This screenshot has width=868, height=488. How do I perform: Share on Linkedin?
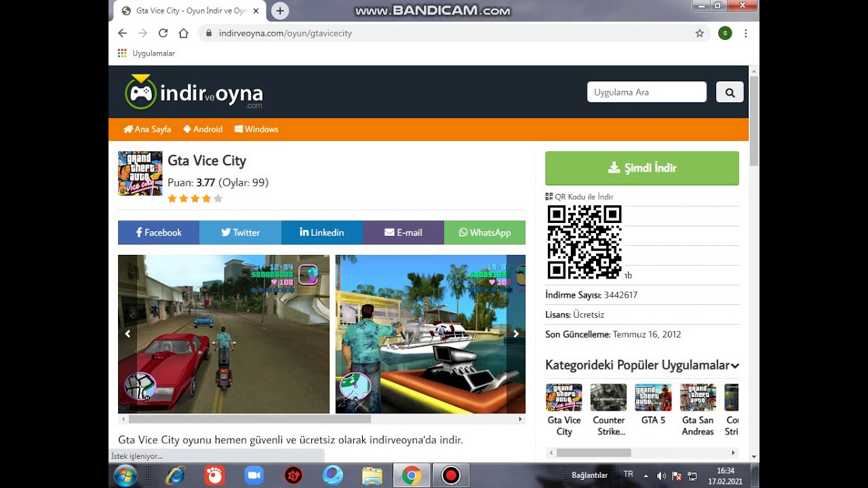pyautogui.click(x=322, y=232)
